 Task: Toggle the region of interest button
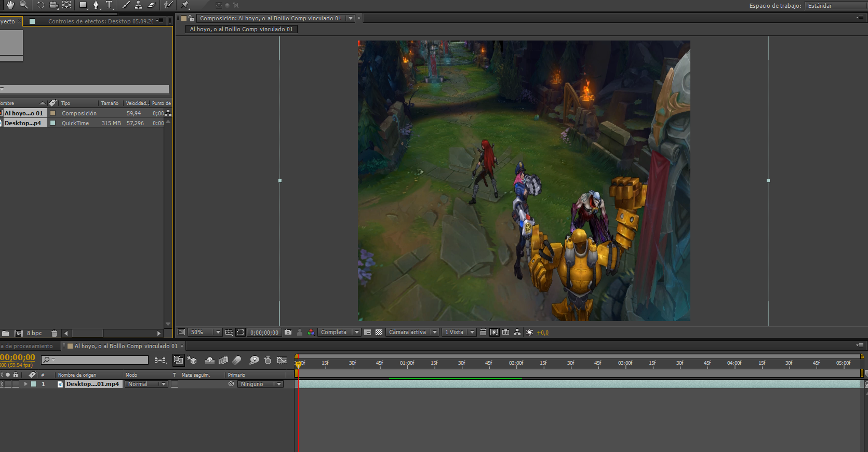(367, 333)
